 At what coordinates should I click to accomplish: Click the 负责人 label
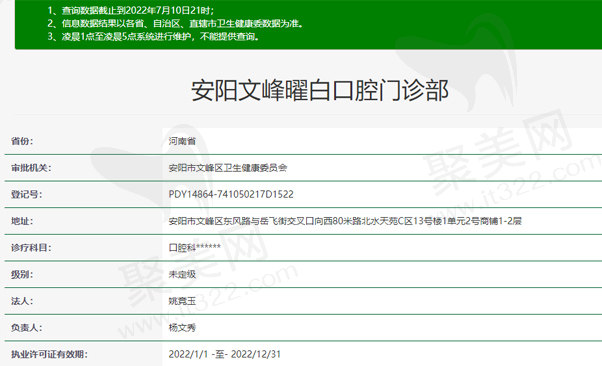click(x=26, y=328)
